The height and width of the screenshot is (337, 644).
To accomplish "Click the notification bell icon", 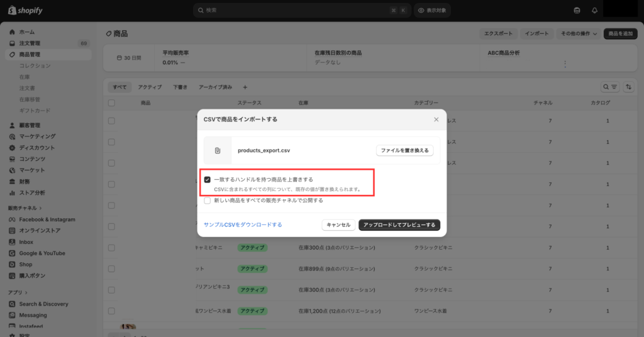I will [x=594, y=11].
